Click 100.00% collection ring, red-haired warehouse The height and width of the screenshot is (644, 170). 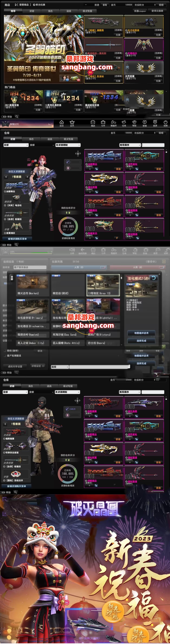[68, 226]
